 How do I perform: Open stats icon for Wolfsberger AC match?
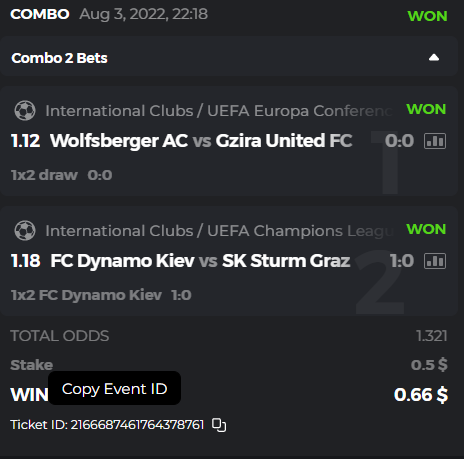(x=435, y=141)
